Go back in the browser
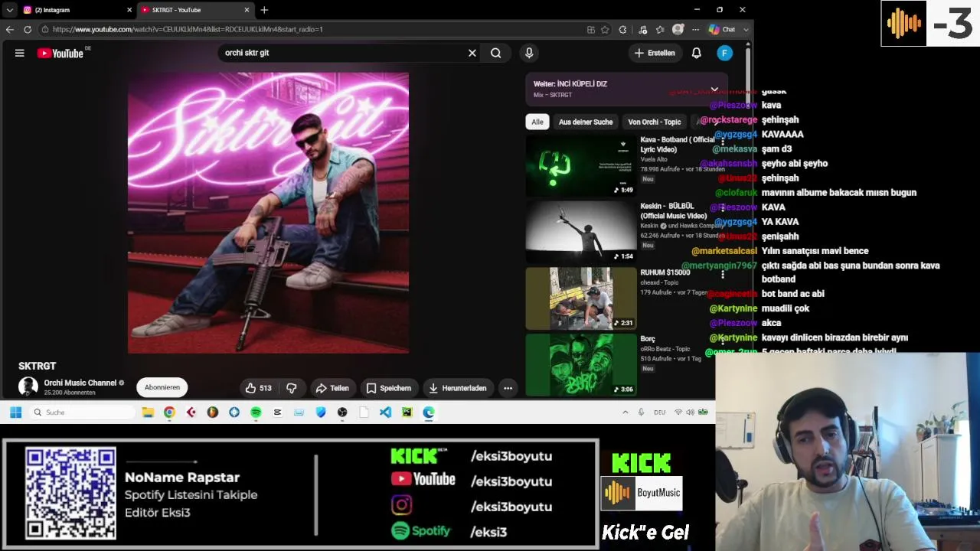 (10, 29)
